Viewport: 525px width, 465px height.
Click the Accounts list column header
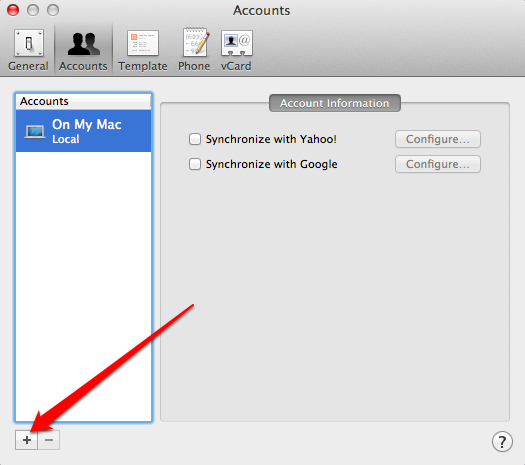click(x=83, y=101)
